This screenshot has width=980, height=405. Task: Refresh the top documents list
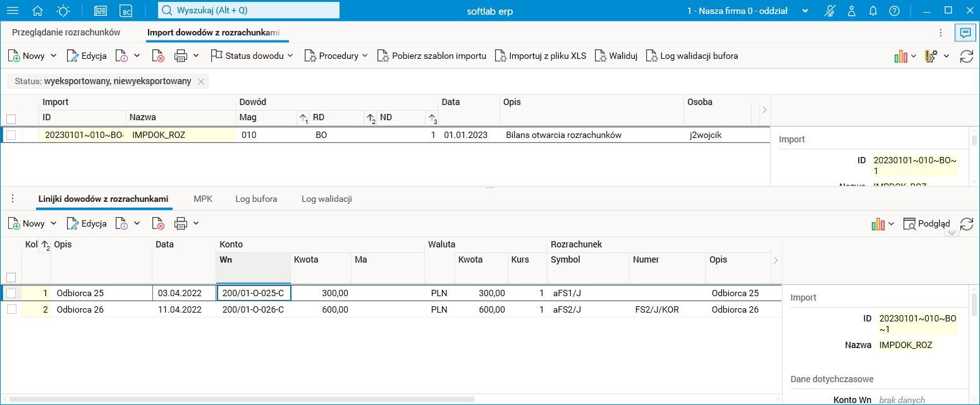[x=966, y=56]
